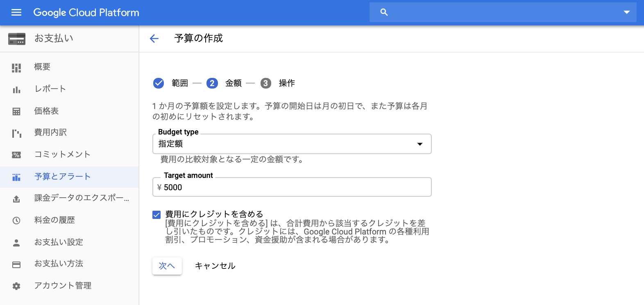Click the お支払い方法 card icon
The width and height of the screenshot is (644, 305).
tap(16, 264)
